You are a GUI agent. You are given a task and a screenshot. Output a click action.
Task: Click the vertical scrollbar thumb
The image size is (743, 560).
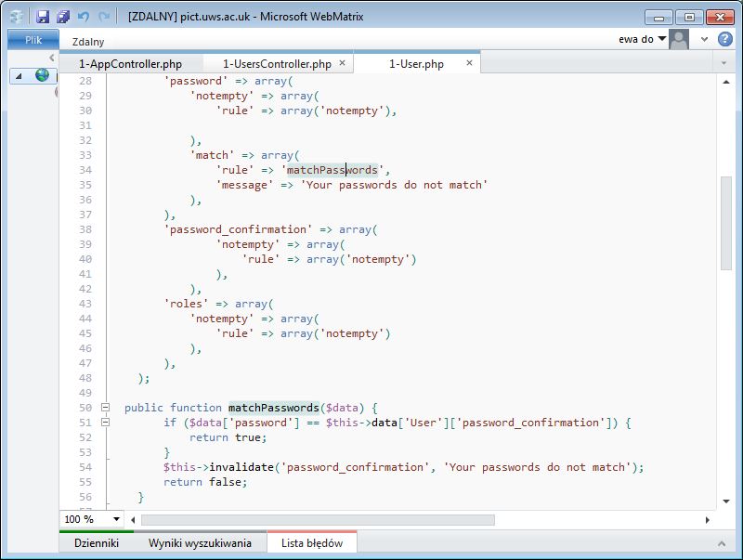(726, 223)
